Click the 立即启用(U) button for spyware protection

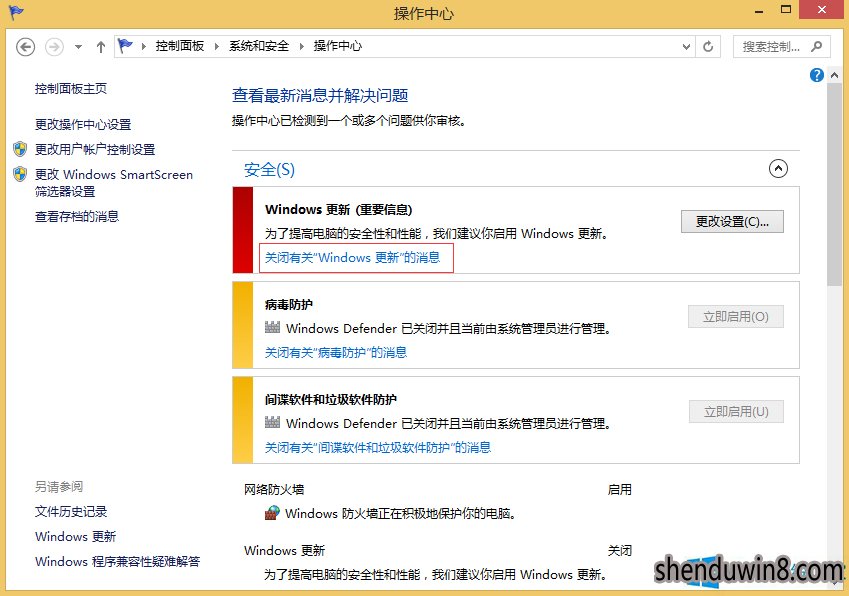[736, 412]
